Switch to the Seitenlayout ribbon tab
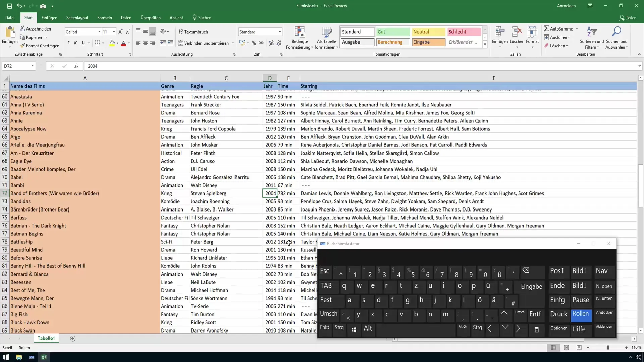 [x=77, y=18]
